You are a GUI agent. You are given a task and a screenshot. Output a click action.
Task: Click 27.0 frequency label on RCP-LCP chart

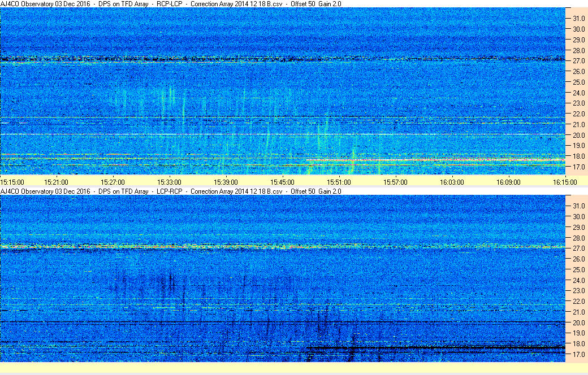578,60
